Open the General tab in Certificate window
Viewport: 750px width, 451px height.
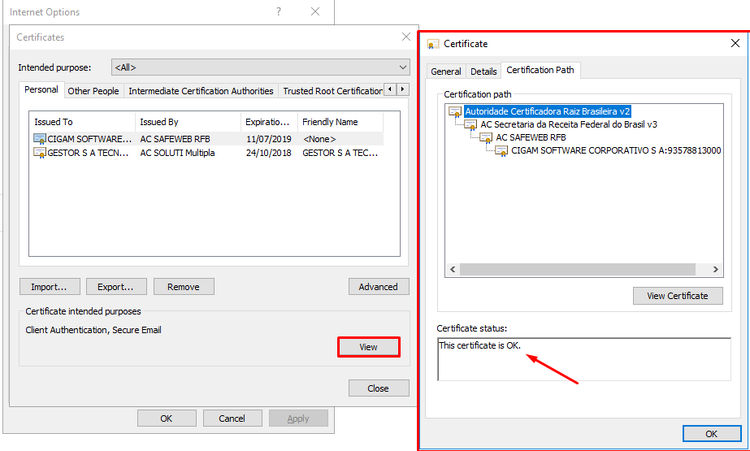click(x=446, y=71)
